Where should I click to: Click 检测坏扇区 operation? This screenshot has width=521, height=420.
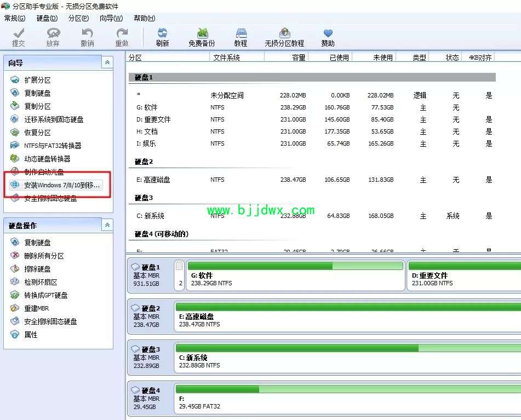click(x=33, y=282)
